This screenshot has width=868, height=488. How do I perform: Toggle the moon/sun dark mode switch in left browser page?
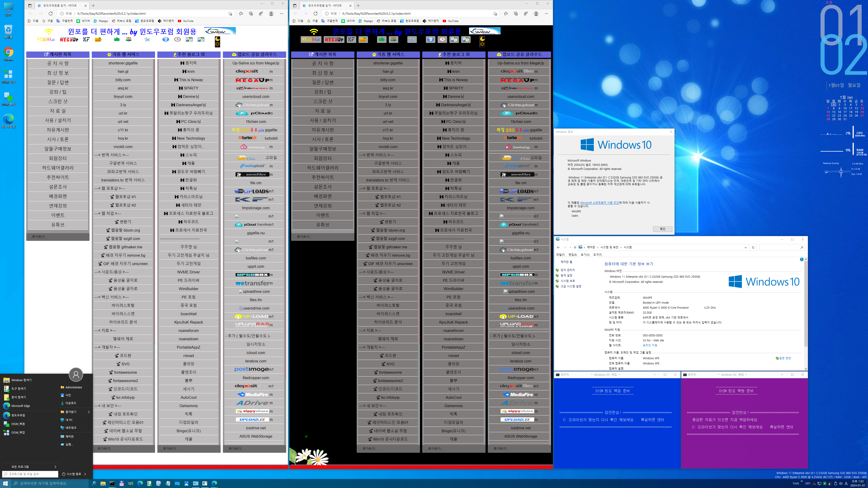217,41
